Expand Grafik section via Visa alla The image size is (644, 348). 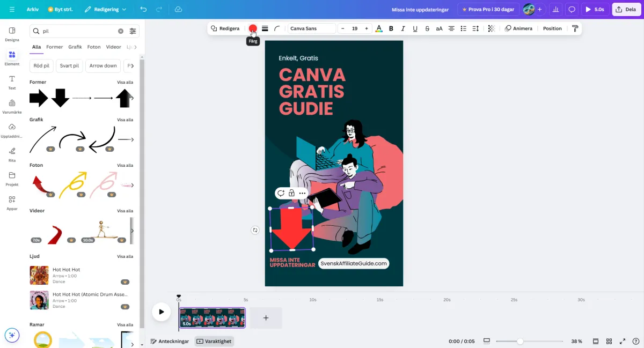pyautogui.click(x=125, y=120)
